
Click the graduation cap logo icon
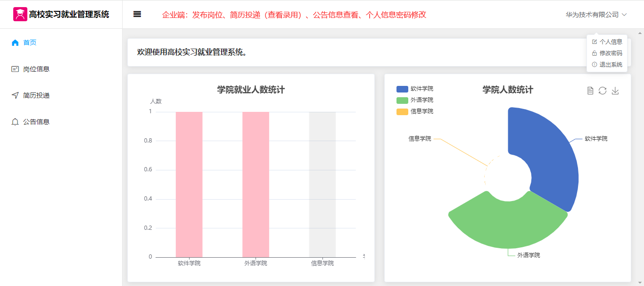20,14
